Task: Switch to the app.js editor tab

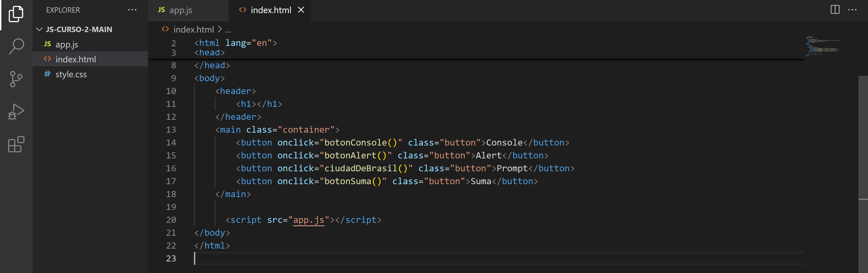Action: (188, 10)
